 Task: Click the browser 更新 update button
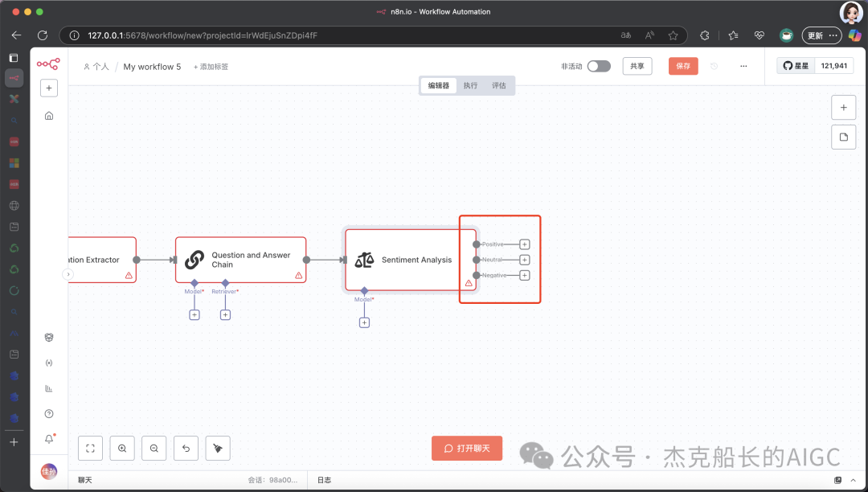point(821,35)
